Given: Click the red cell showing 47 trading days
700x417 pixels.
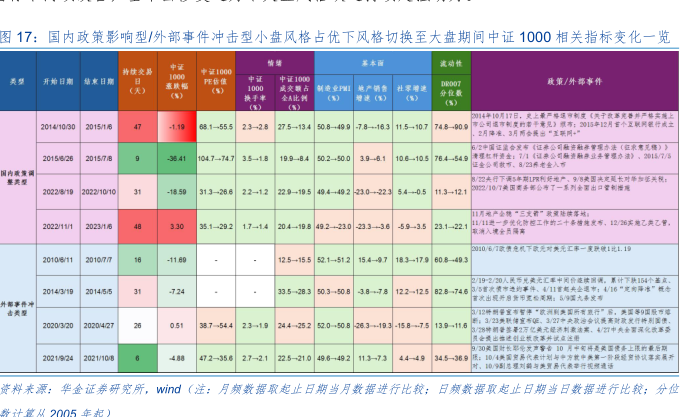Looking at the screenshot, I should pos(136,128).
